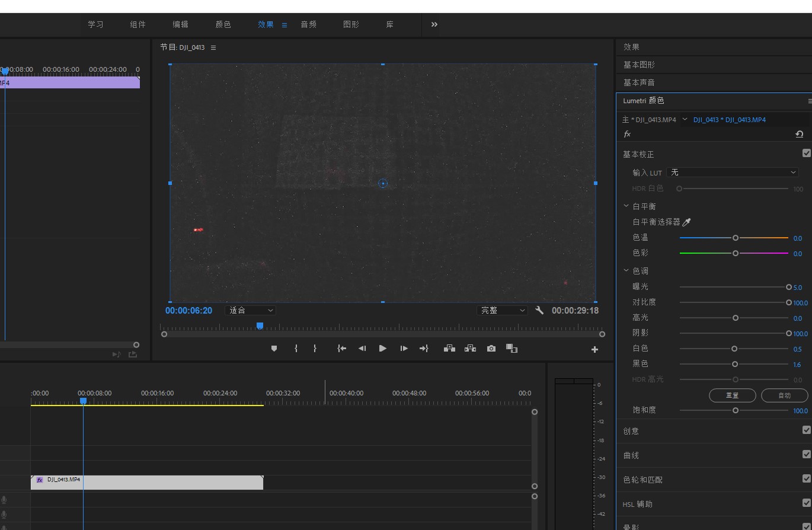
Task: Open program monitor wrench settings
Action: coord(539,310)
